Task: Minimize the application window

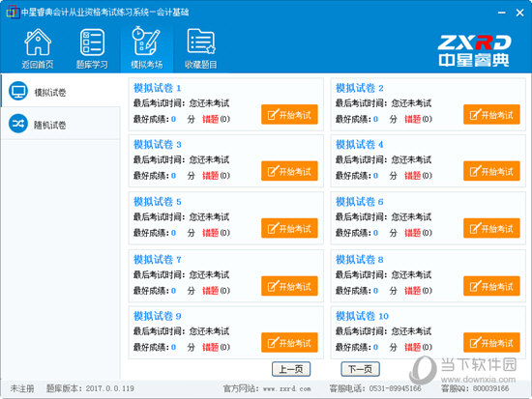Action: 501,13
